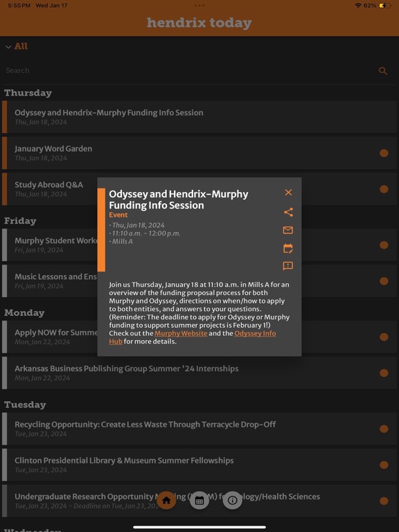Screen dimensions: 399x532
Task: Open Recycling Opportunity Terracycle Drop-Off item
Action: coord(199,429)
